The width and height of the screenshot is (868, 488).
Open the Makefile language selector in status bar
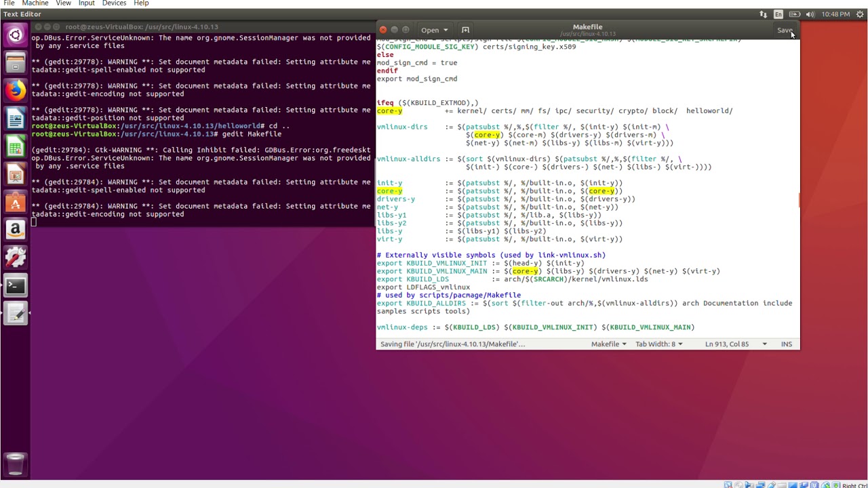(608, 344)
